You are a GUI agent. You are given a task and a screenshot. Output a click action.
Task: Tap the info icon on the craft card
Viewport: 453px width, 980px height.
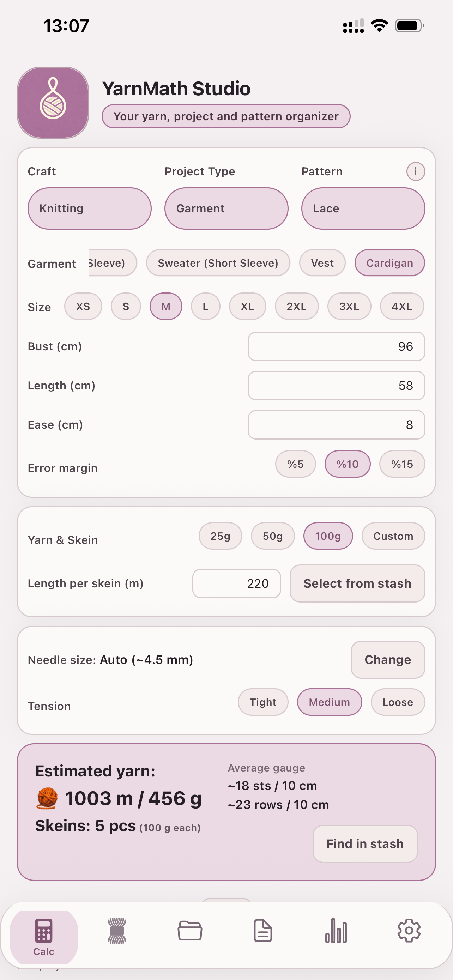[415, 171]
